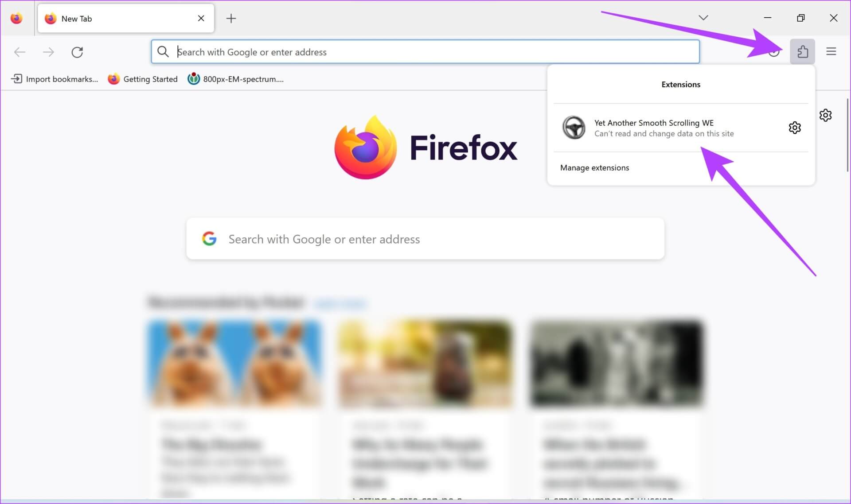Screen dimensions: 851x504
Task: Click the magnifier icon in address bar
Action: point(163,52)
